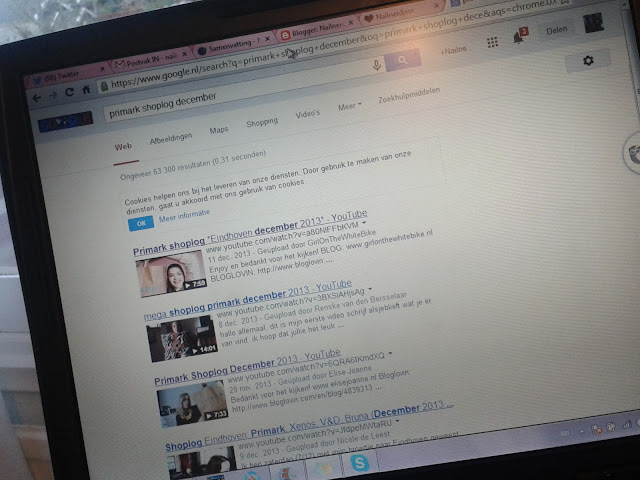The height and width of the screenshot is (480, 640).
Task: Accept cookies with the OK button
Action: [x=141, y=223]
